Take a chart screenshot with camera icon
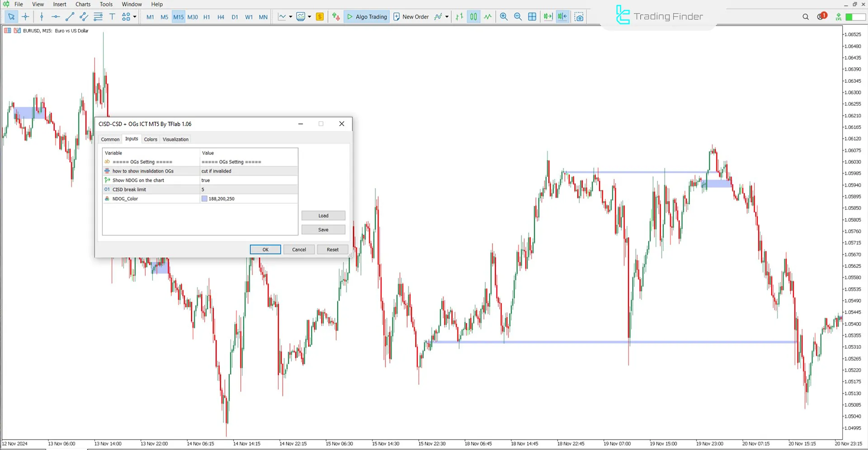 coord(579,17)
